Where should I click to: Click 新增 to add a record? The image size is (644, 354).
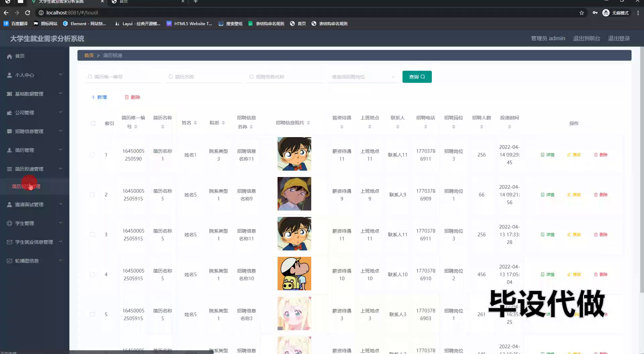[99, 97]
